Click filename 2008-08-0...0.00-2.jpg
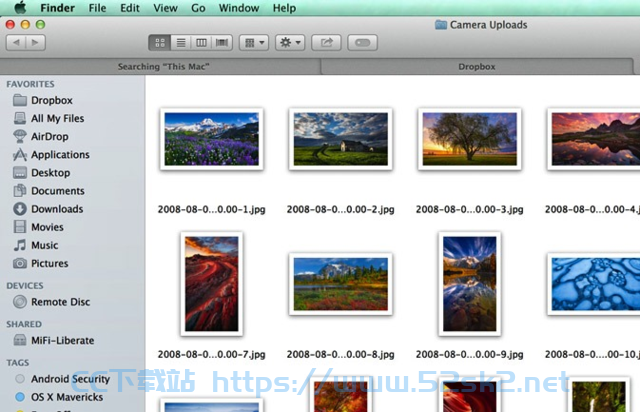640x412 pixels. pos(340,209)
